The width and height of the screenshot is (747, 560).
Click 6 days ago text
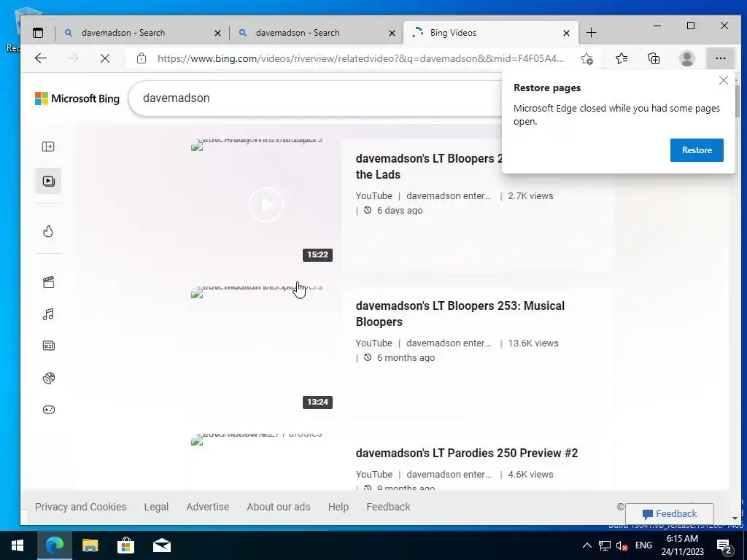400,211
